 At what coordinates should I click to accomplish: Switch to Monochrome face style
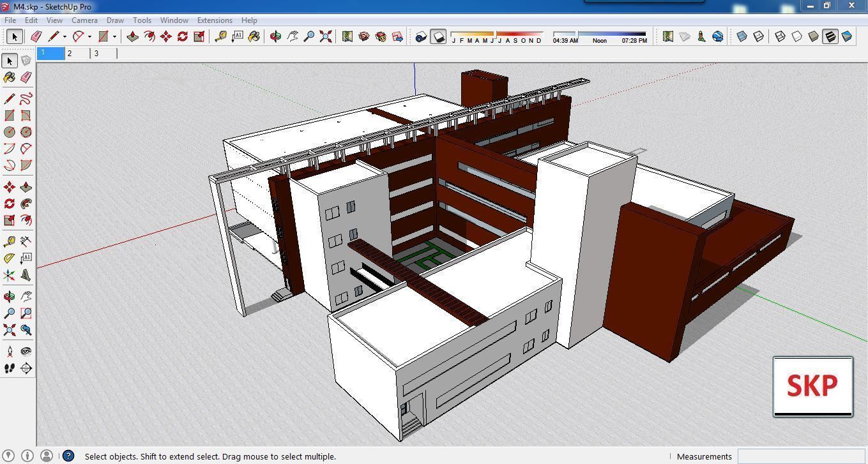[x=847, y=36]
